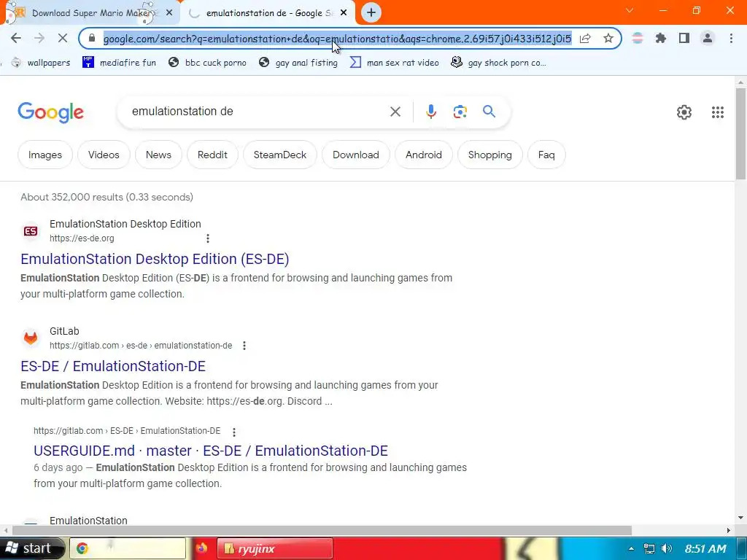The image size is (747, 560).
Task: Filter results by Download
Action: click(356, 155)
